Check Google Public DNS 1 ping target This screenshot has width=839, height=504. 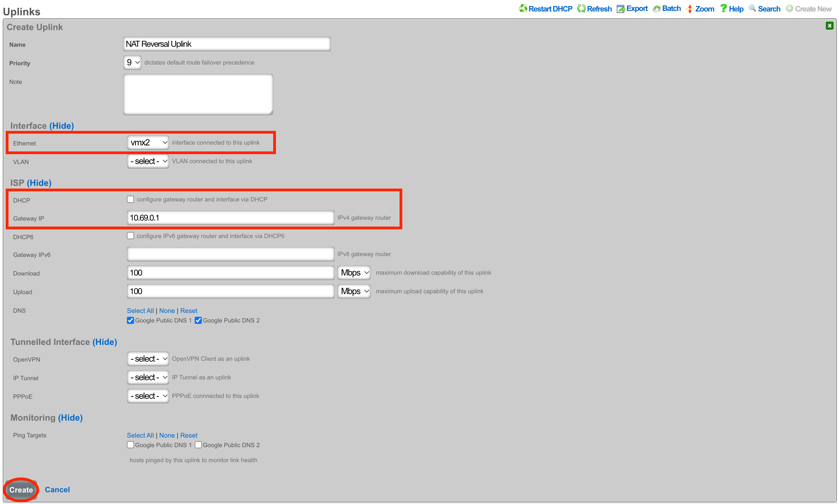(130, 445)
